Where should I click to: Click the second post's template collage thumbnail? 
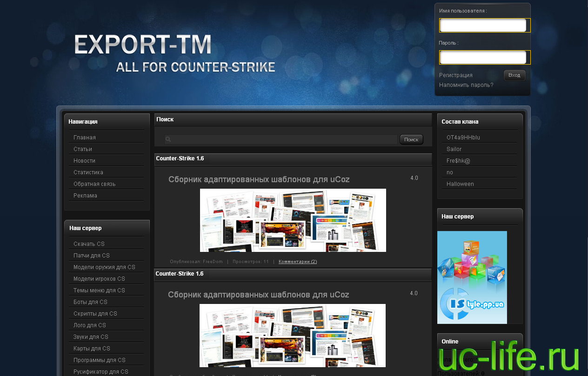click(293, 336)
